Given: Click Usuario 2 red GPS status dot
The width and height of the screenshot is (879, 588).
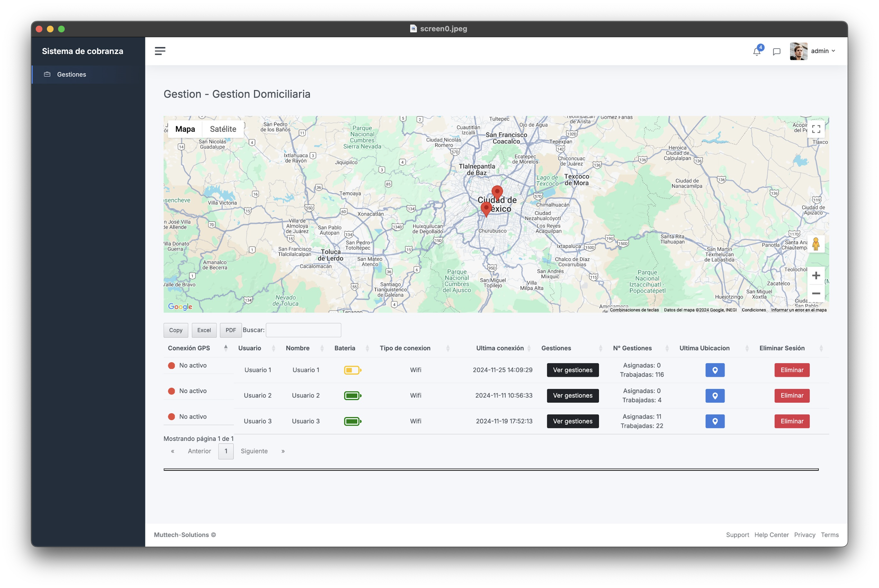Looking at the screenshot, I should 171,391.
